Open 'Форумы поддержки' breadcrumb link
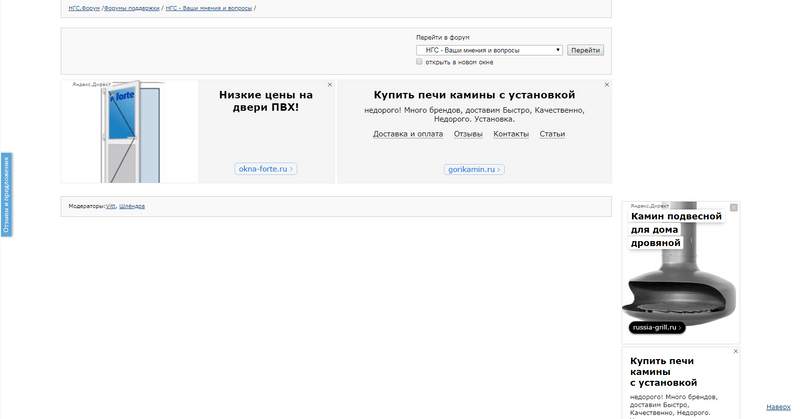Screen dimensions: 800x419 (131, 8)
